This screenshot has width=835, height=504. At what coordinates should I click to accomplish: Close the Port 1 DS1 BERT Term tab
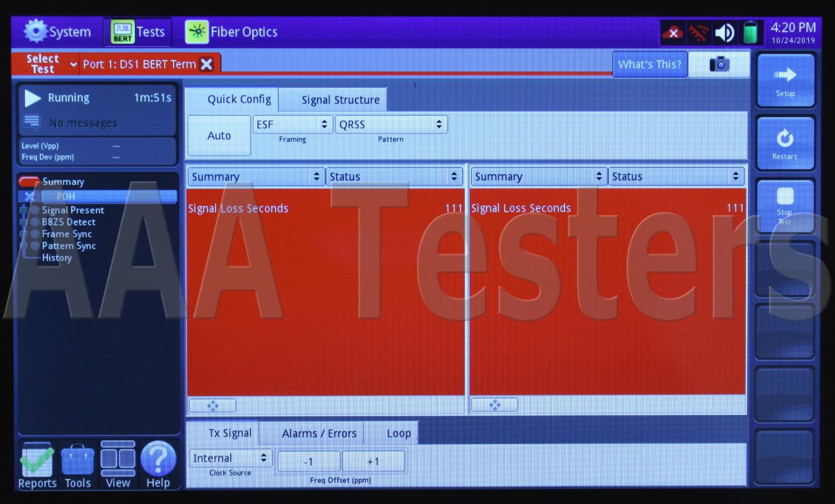coord(207,64)
